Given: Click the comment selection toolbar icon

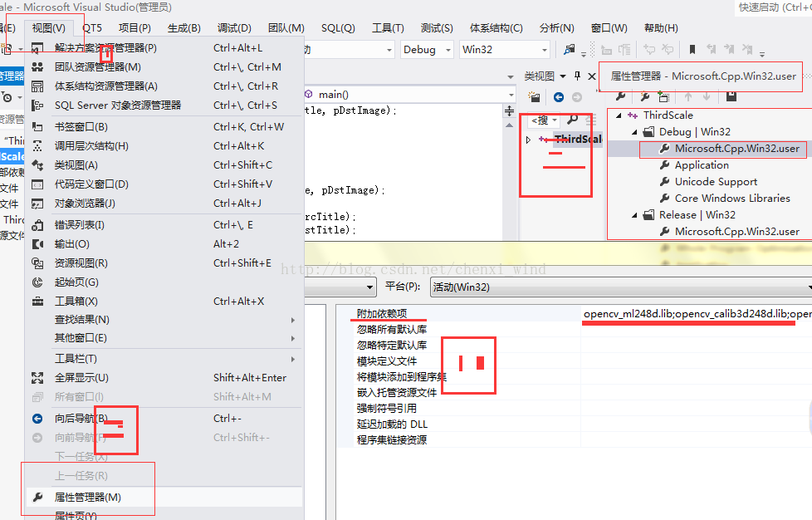Looking at the screenshot, I should point(649,50).
